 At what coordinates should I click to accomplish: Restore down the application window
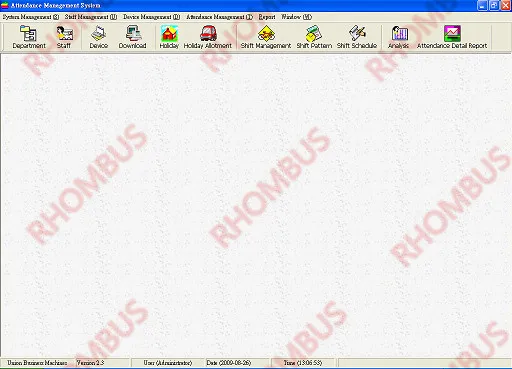[x=494, y=5]
